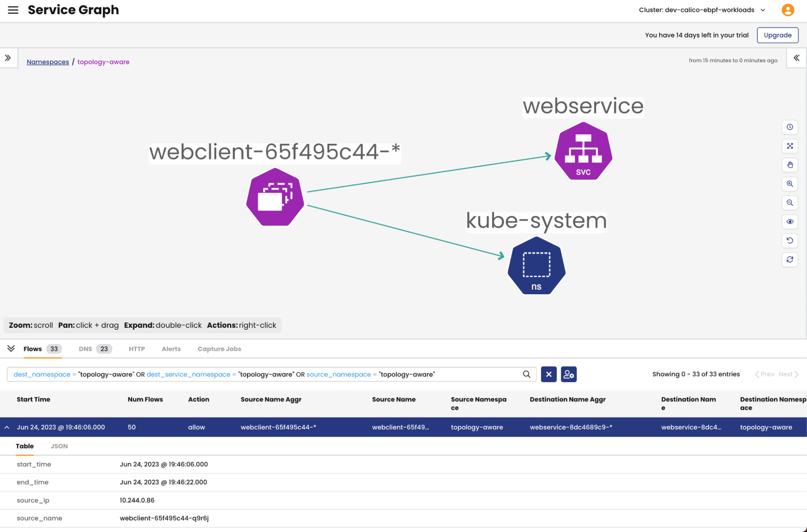Expand the left side panel chevrons

click(x=8, y=58)
